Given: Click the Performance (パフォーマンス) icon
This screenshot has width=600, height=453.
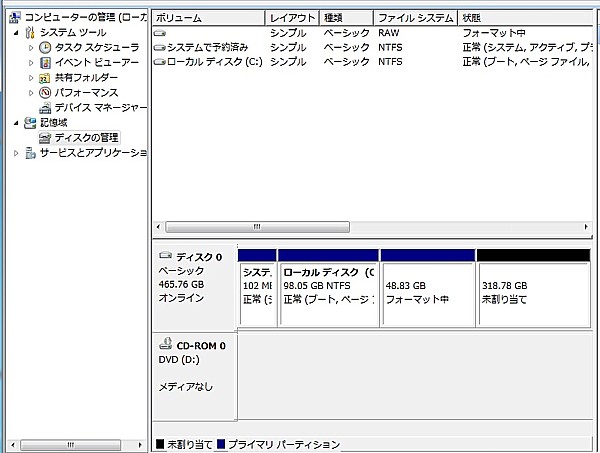Looking at the screenshot, I should click(45, 92).
